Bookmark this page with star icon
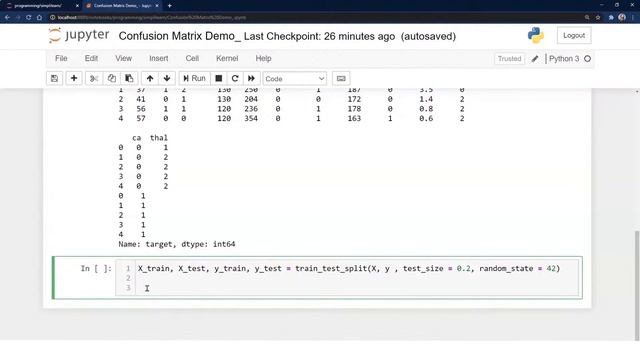Viewport: 640px width, 360px height. coord(598,18)
